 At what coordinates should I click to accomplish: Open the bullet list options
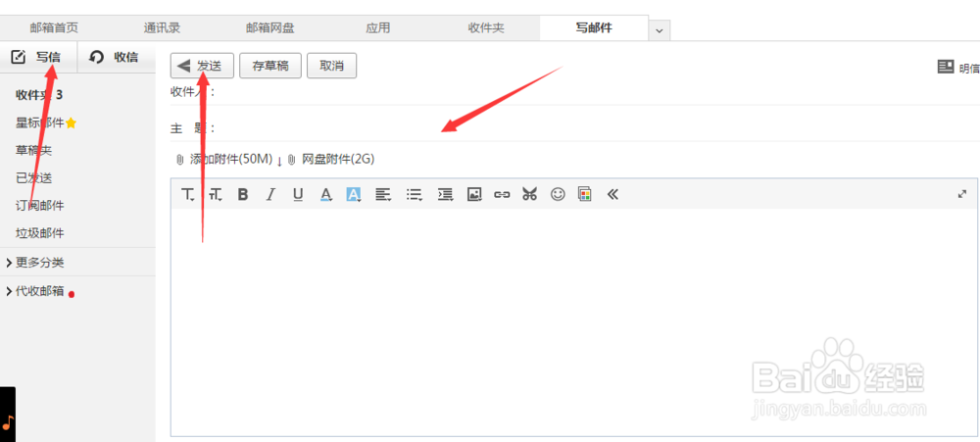(x=414, y=194)
